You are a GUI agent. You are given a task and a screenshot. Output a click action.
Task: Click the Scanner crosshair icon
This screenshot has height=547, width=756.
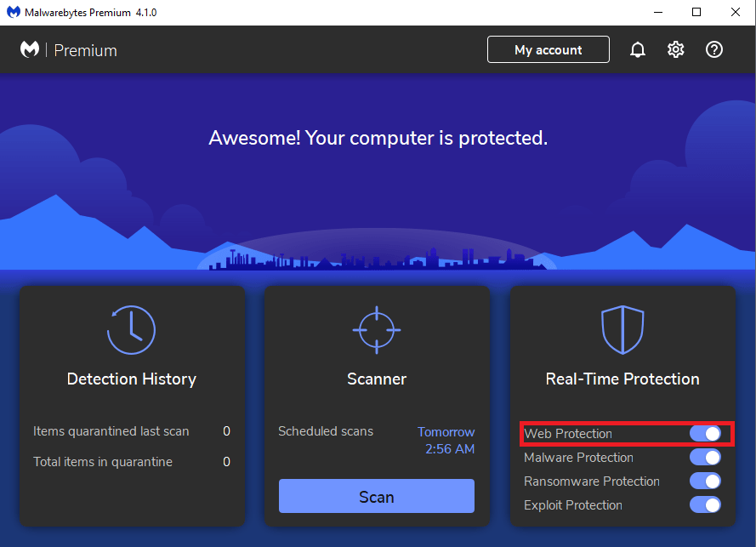(377, 330)
